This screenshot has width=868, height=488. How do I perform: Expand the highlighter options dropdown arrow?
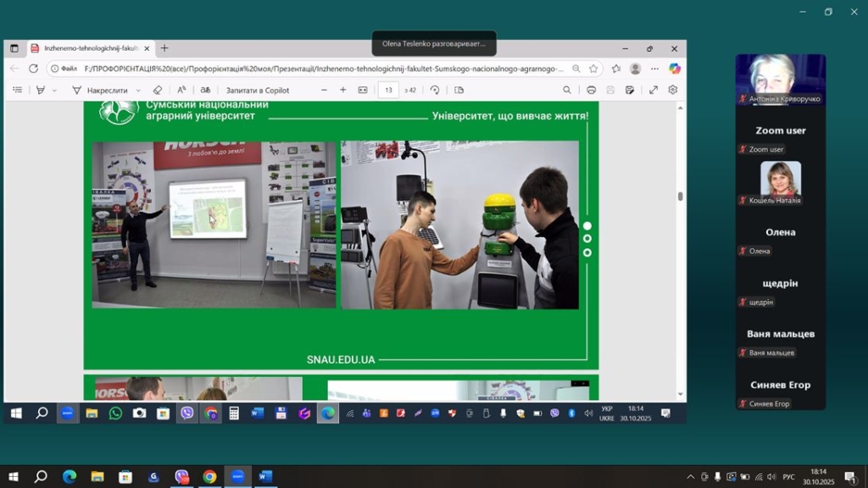coord(55,91)
